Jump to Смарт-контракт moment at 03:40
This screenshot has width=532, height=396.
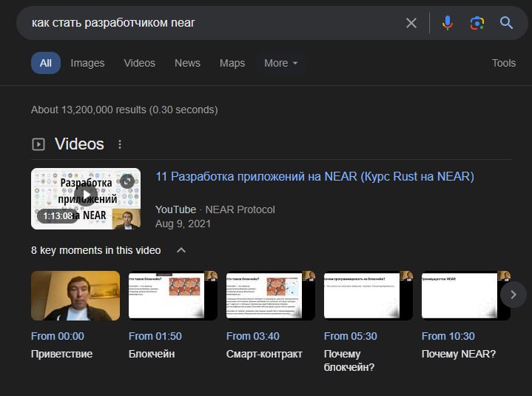click(271, 295)
